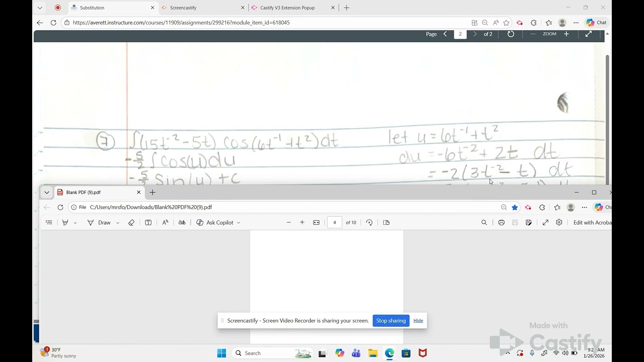Zoom in the Blank PDF
This screenshot has width=644, height=362.
coord(302,222)
